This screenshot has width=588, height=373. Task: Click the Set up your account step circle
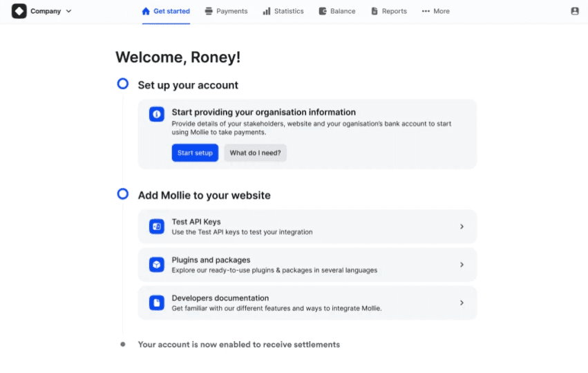click(x=122, y=84)
